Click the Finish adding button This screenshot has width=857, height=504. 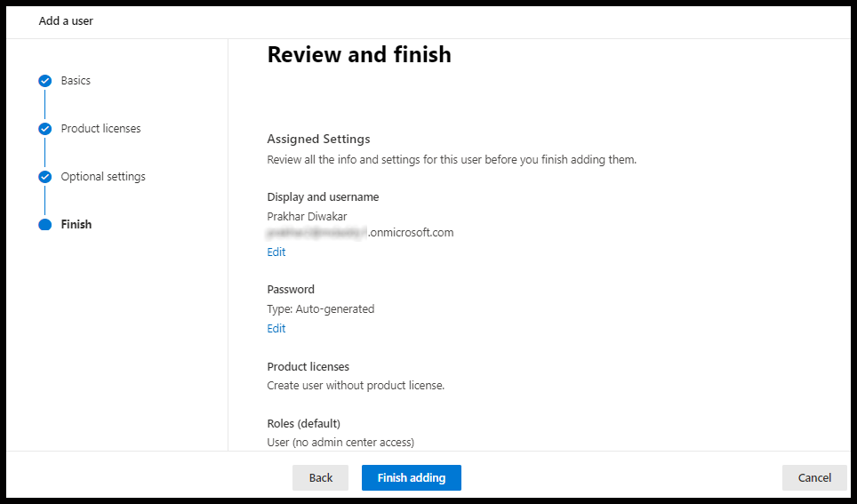411,477
